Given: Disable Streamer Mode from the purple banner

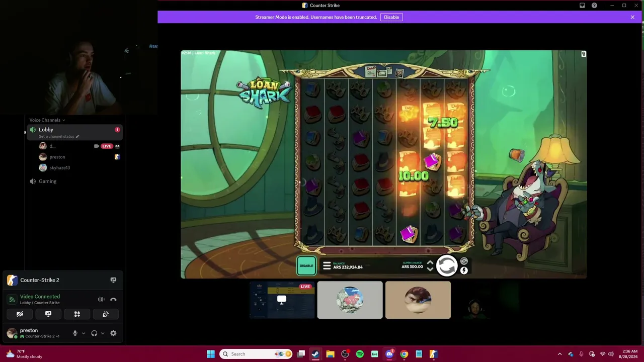Looking at the screenshot, I should tap(391, 17).
